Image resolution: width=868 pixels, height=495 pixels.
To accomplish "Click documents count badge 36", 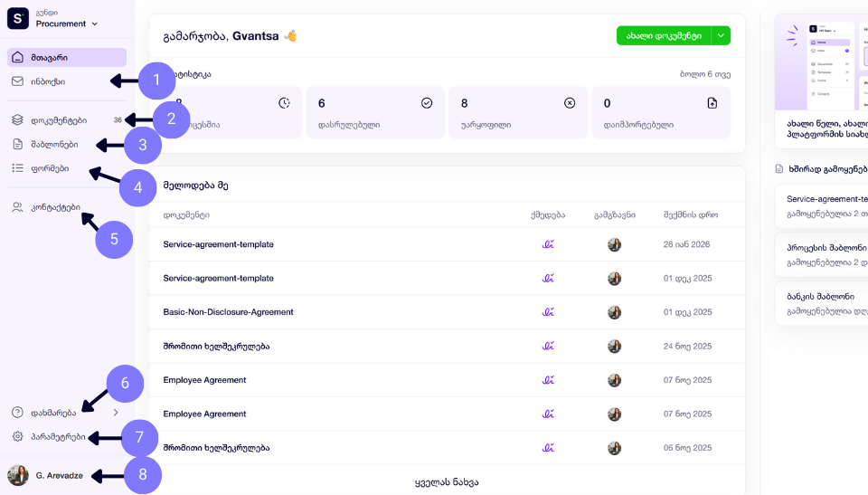I will tap(118, 120).
